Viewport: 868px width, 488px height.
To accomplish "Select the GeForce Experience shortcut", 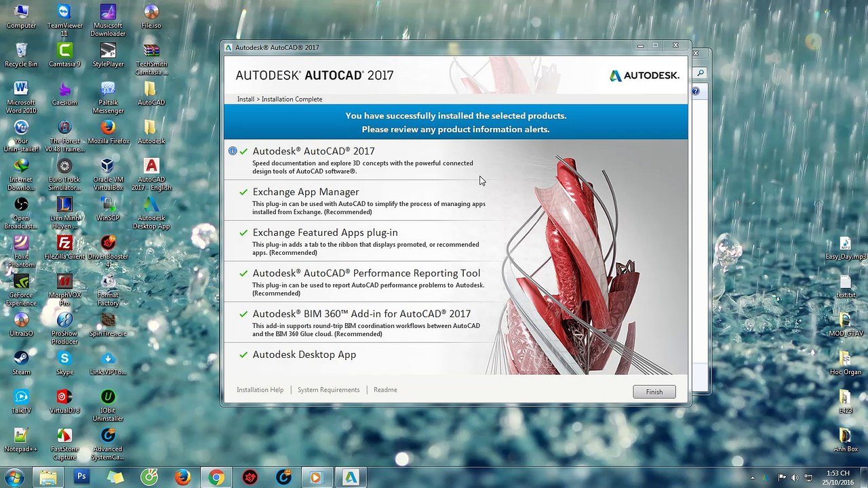I will point(21,290).
